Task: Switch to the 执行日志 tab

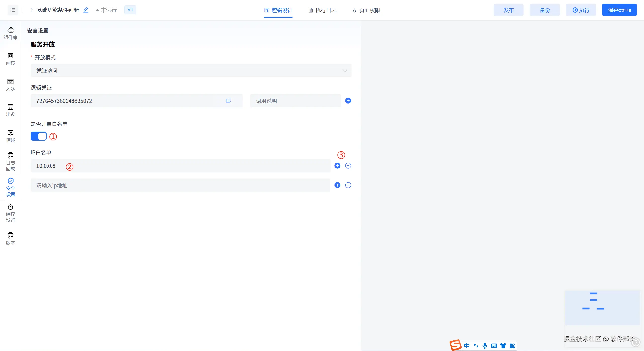Action: click(x=322, y=10)
